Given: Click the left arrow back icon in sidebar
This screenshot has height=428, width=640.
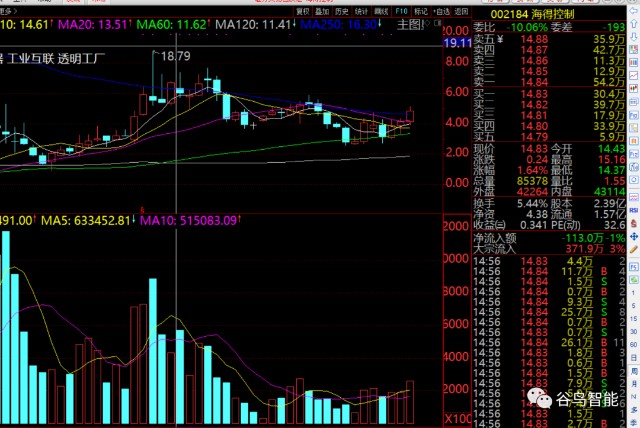Looking at the screenshot, I should click(634, 11).
